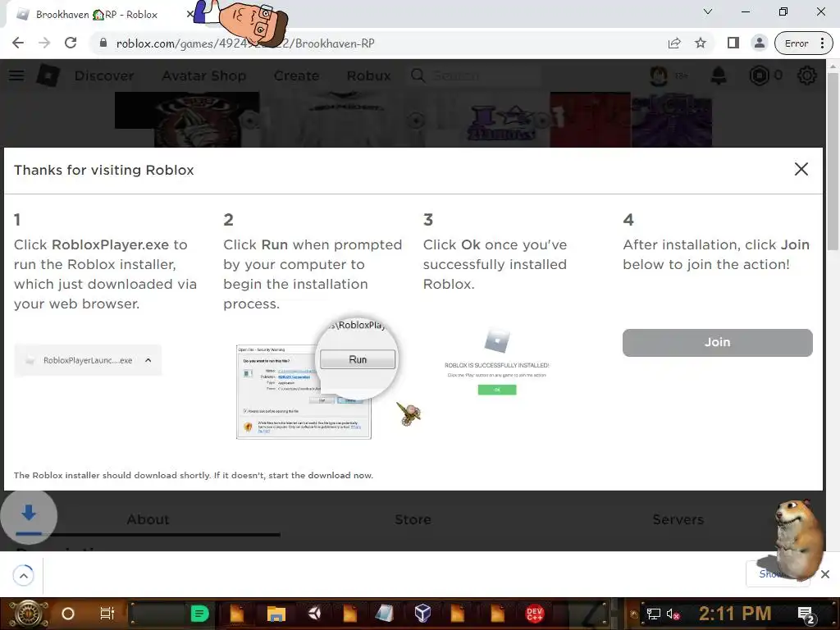Open the Avatar Shop link
Viewport: 840px width, 630px height.
(204, 75)
